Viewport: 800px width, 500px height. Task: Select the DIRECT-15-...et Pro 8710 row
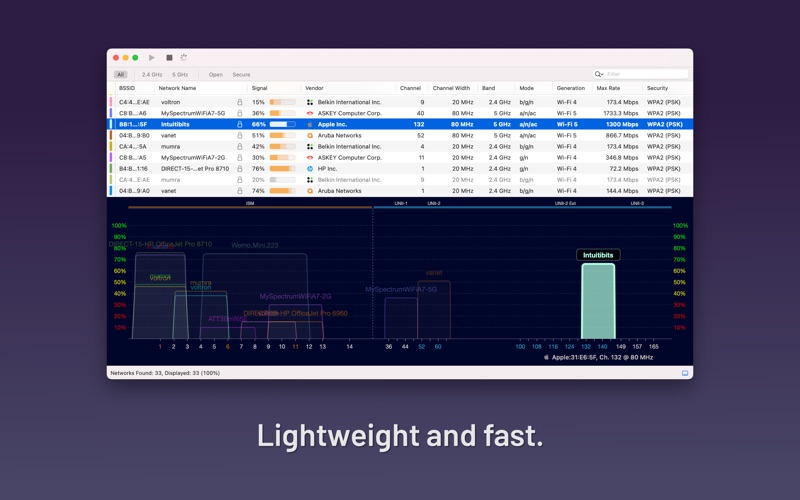(400, 169)
